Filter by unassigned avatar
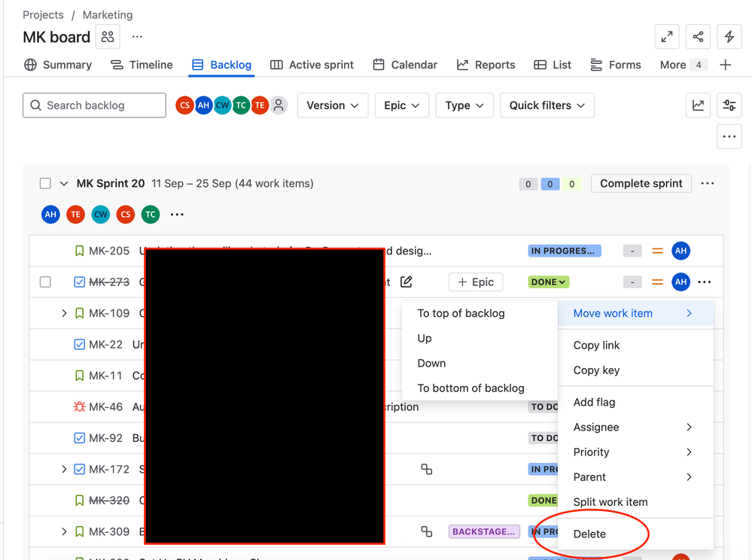The width and height of the screenshot is (752, 560). coord(279,105)
